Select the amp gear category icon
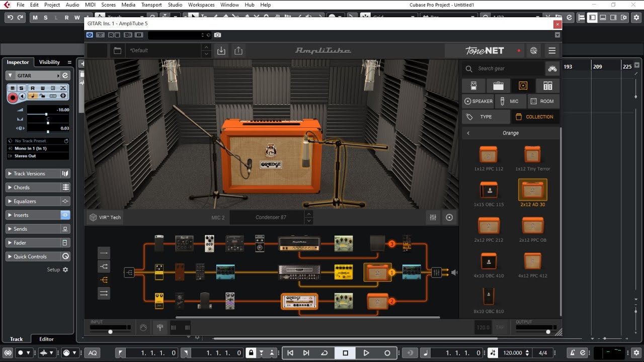Image resolution: width=644 pixels, height=362 pixels. point(498,85)
